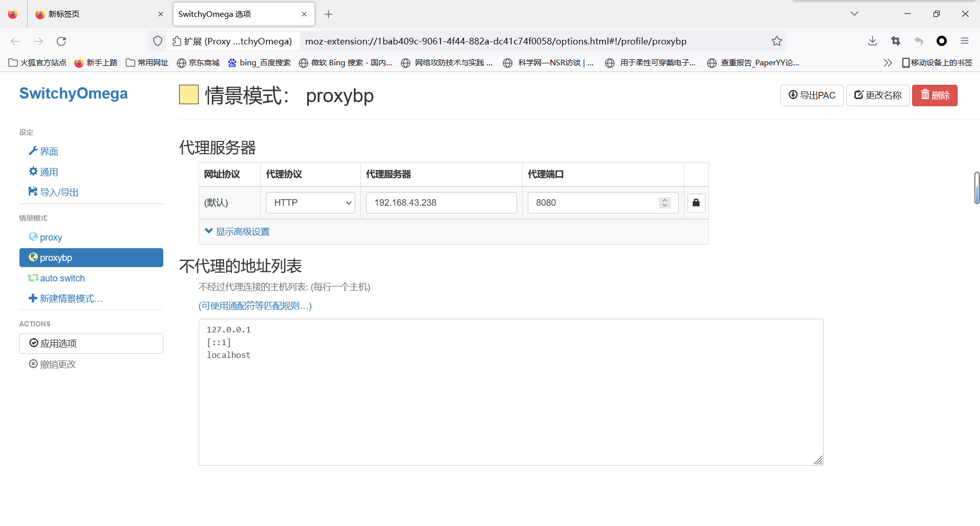Open SwitchyOmega extension circle icon
The height and width of the screenshot is (526, 980).
coord(942,41)
